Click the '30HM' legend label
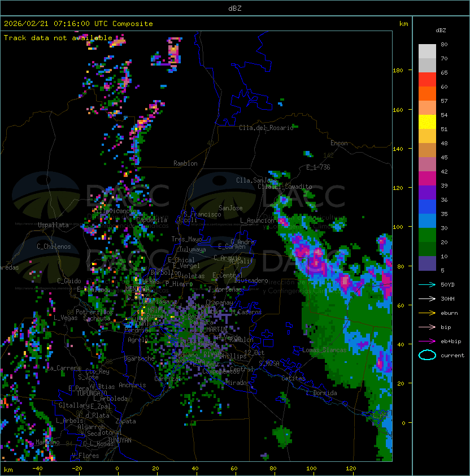This screenshot has height=476, width=470. pos(447,298)
